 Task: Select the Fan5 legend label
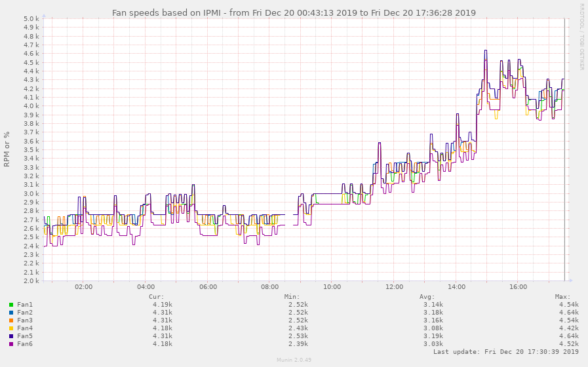point(25,336)
